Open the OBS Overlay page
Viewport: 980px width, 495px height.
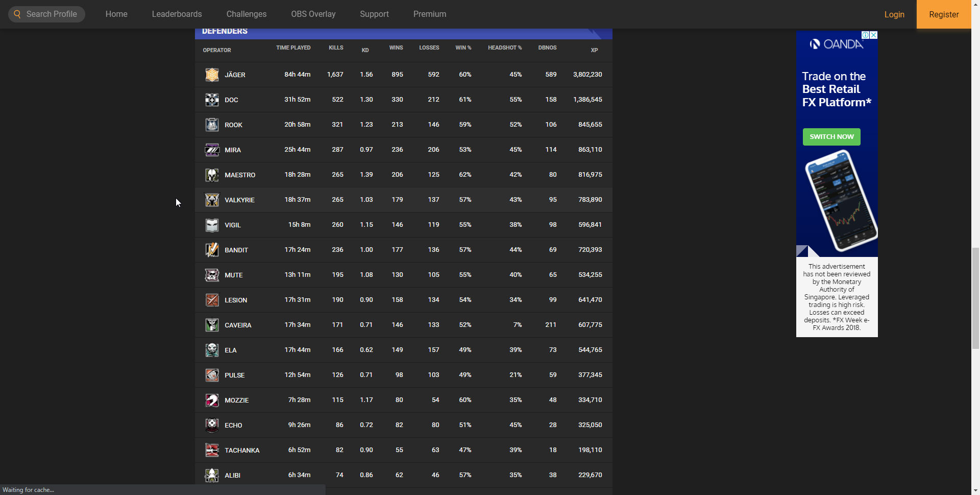(x=313, y=14)
